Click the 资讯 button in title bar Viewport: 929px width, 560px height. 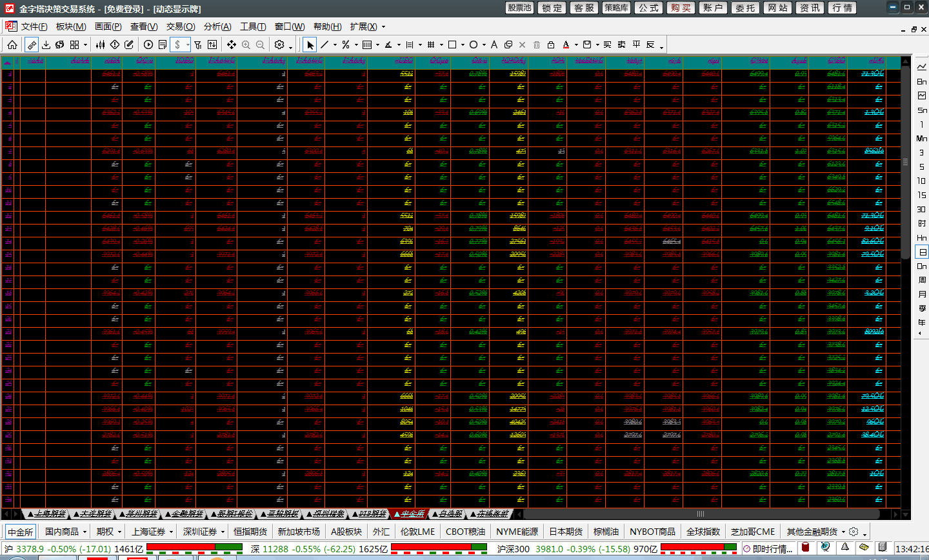pos(810,8)
